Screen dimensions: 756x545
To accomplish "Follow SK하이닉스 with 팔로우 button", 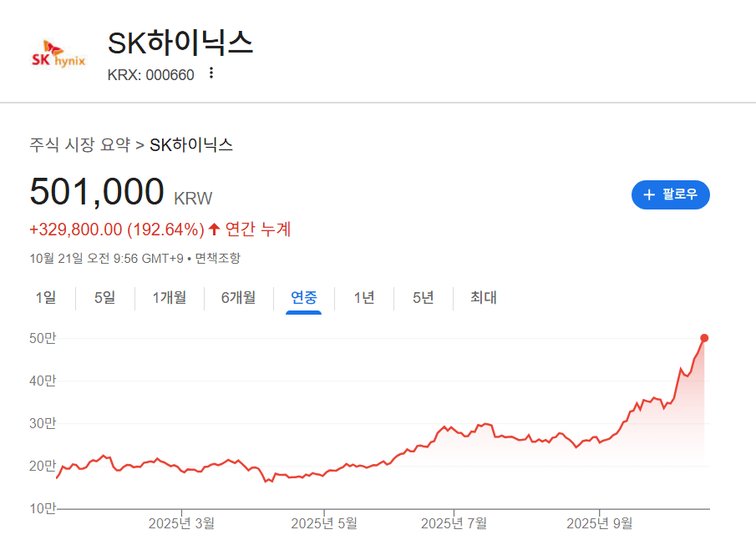I will [x=670, y=194].
